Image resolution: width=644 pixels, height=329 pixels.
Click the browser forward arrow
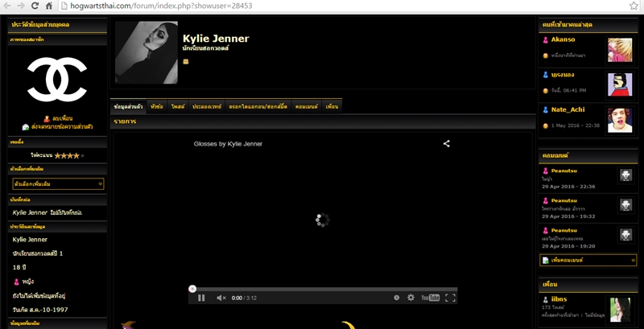(21, 6)
